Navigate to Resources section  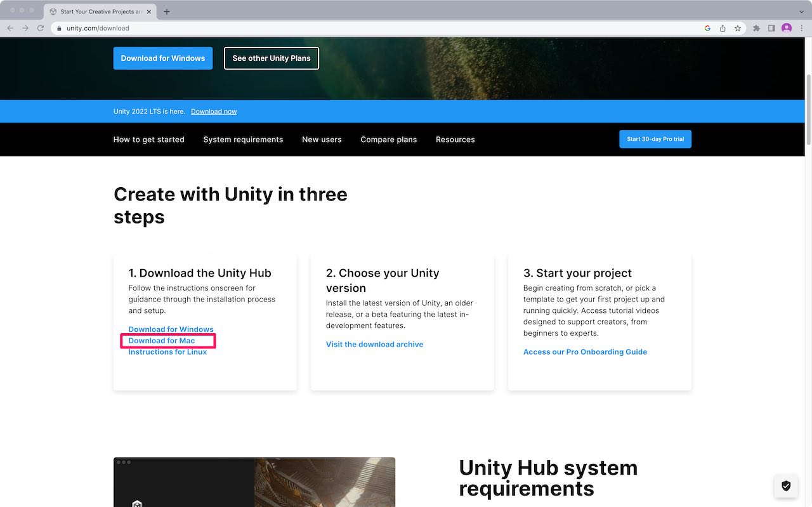coord(455,140)
